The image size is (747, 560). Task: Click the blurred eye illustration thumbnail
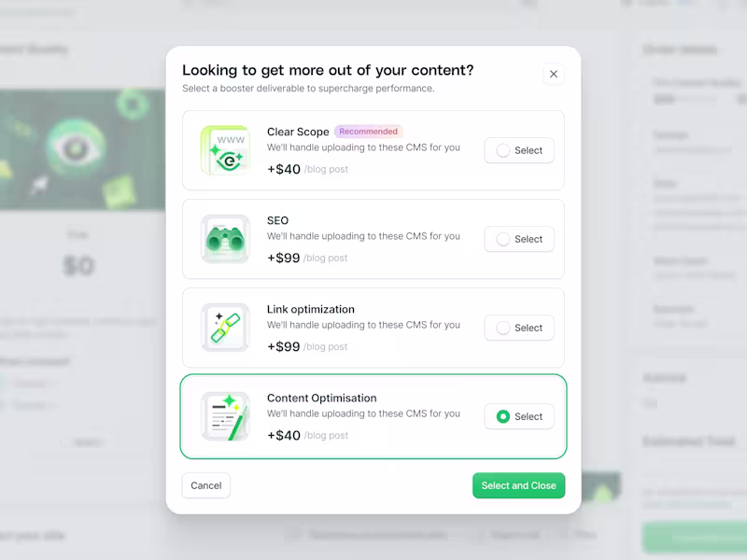coord(82,149)
